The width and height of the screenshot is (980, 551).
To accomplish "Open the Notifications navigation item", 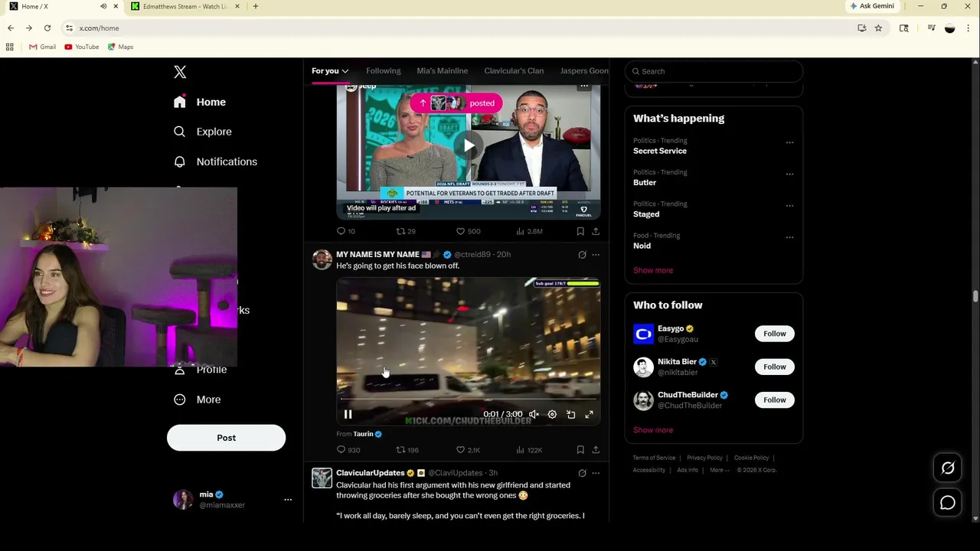I will pos(215,161).
